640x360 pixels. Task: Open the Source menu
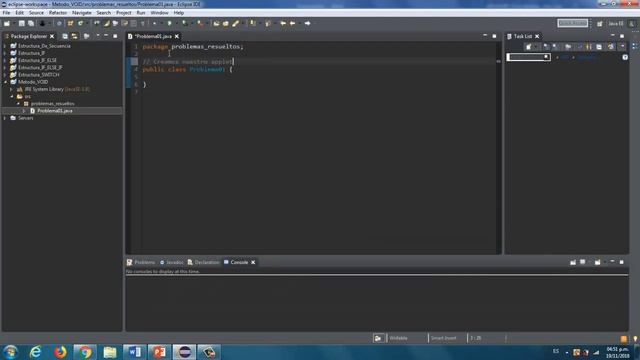point(36,13)
